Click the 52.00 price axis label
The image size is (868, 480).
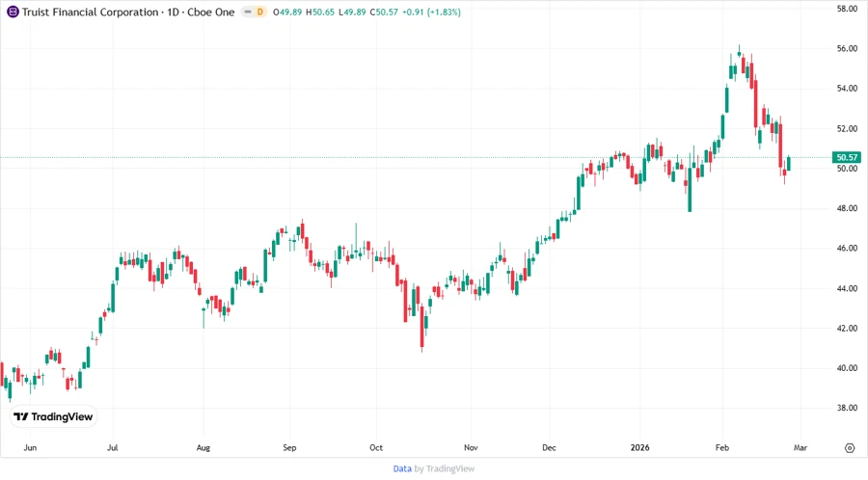(847, 129)
